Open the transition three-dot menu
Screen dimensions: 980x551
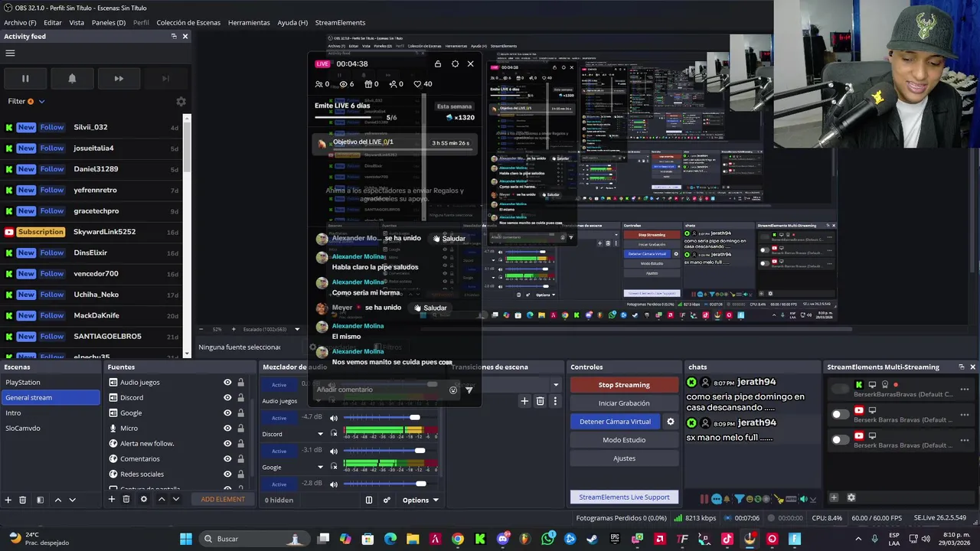(x=555, y=401)
